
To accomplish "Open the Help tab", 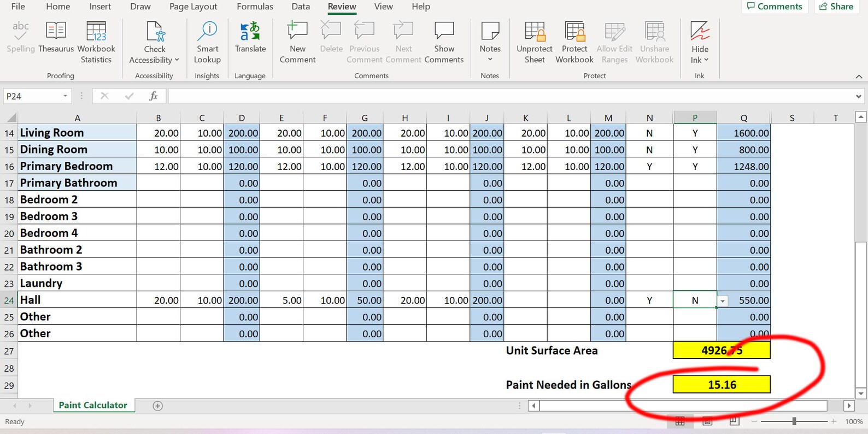I will (421, 7).
